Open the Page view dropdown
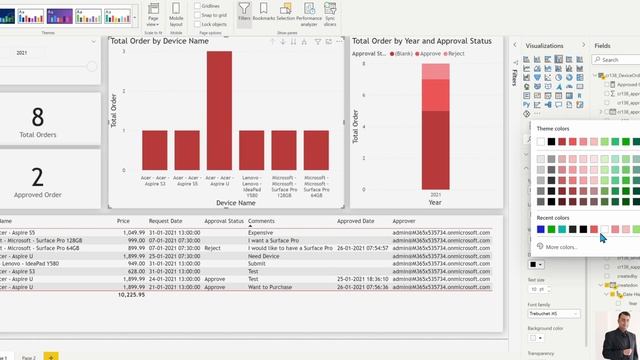Image resolution: width=640 pixels, height=360 pixels. coord(153,14)
